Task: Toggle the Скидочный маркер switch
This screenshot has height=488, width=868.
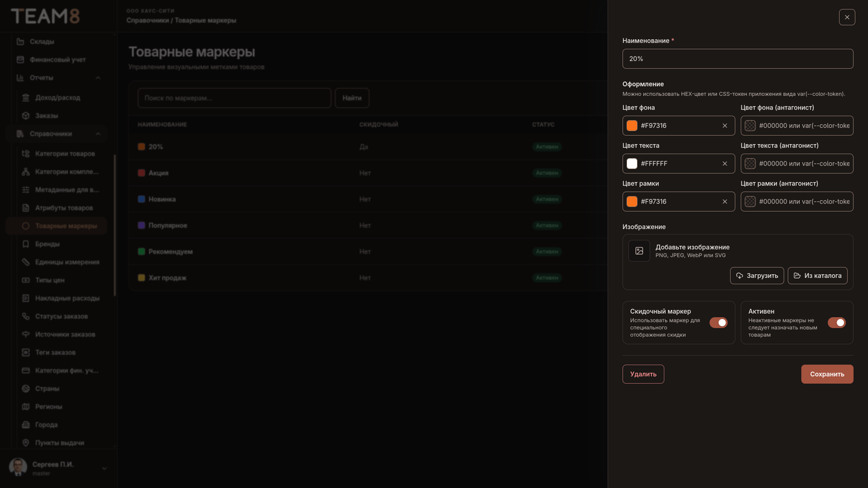Action: (718, 323)
